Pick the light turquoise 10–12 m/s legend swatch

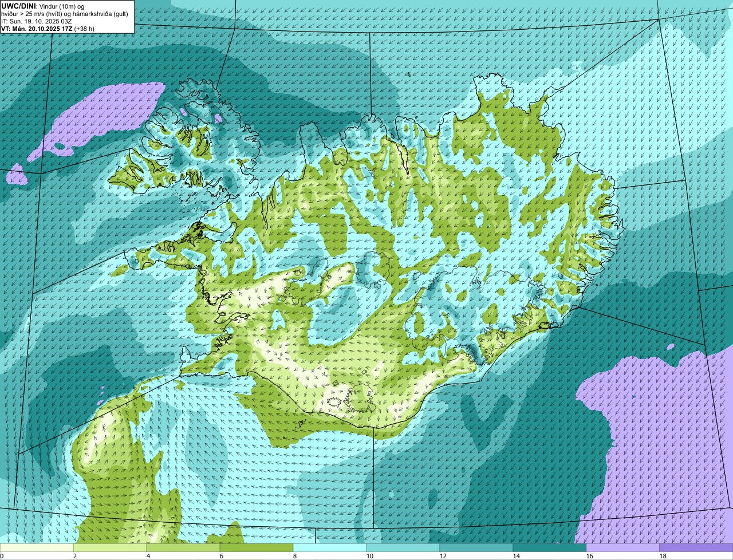tap(403, 548)
